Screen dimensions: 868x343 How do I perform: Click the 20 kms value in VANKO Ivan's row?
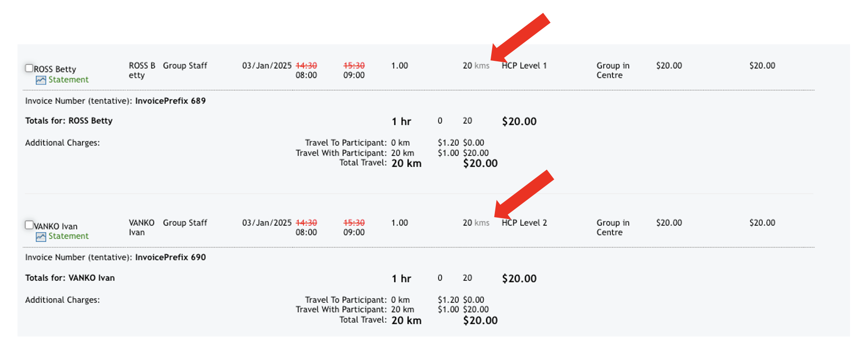[x=476, y=223]
